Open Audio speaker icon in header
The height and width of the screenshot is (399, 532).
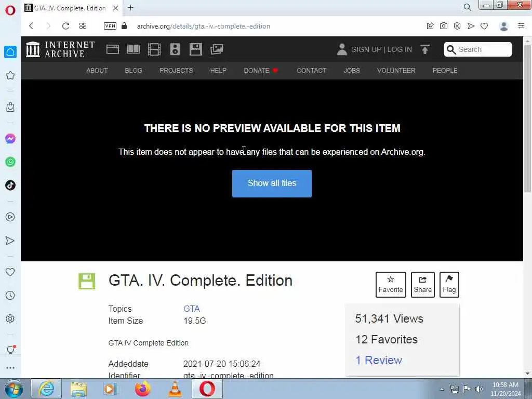[x=175, y=49]
